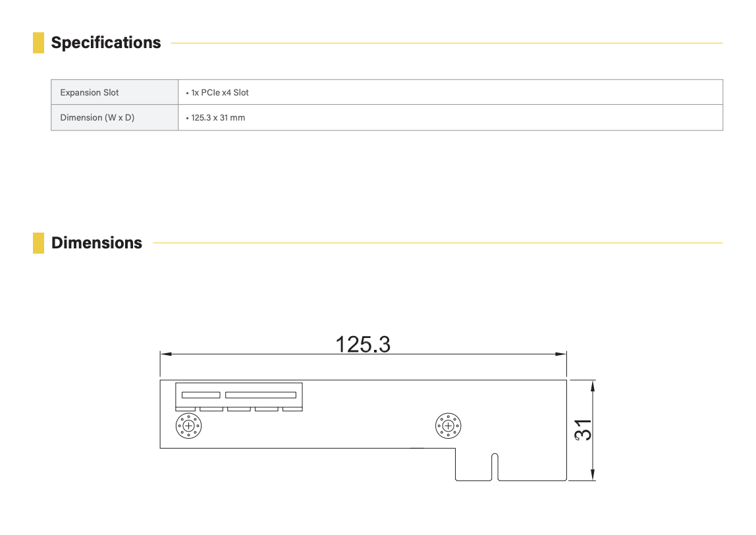Click the yellow marker beside Dimensions heading
This screenshot has width=756, height=535.
pyautogui.click(x=38, y=243)
